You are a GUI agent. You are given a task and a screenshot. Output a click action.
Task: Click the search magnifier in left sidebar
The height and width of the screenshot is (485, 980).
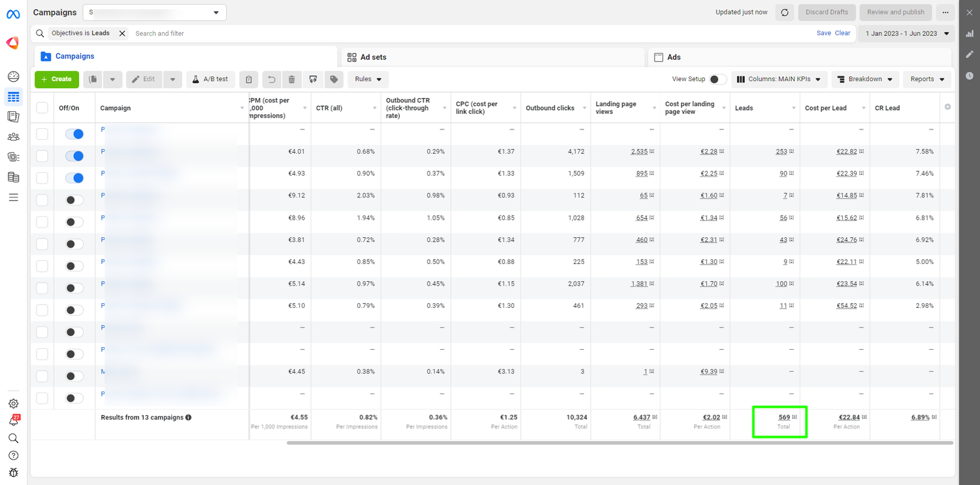coord(13,438)
